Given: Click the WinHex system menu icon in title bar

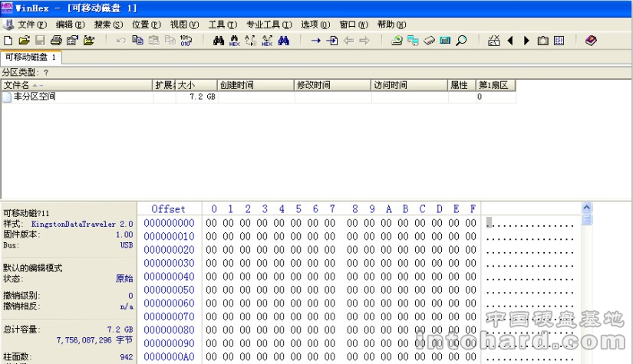Looking at the screenshot, I should [x=7, y=8].
